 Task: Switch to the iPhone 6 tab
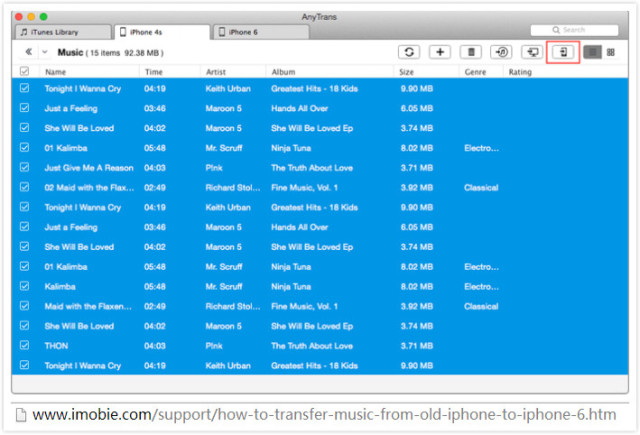(x=261, y=32)
